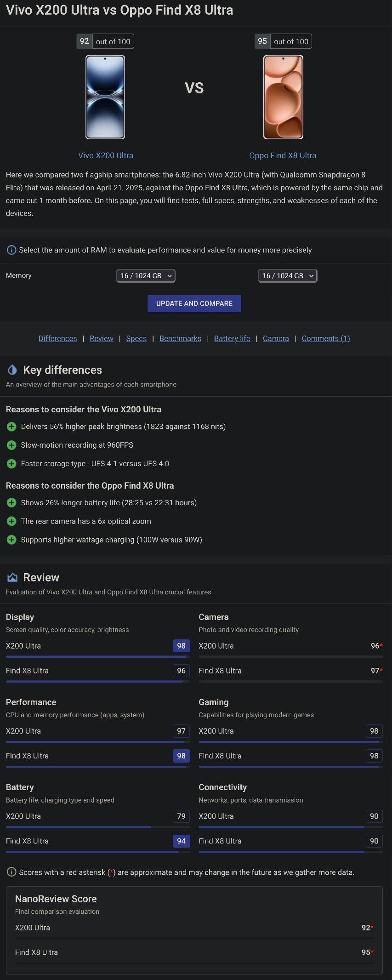The height and width of the screenshot is (980, 392).
Task: Click the plus icon beside higher wattage charging
Action: 11,540
